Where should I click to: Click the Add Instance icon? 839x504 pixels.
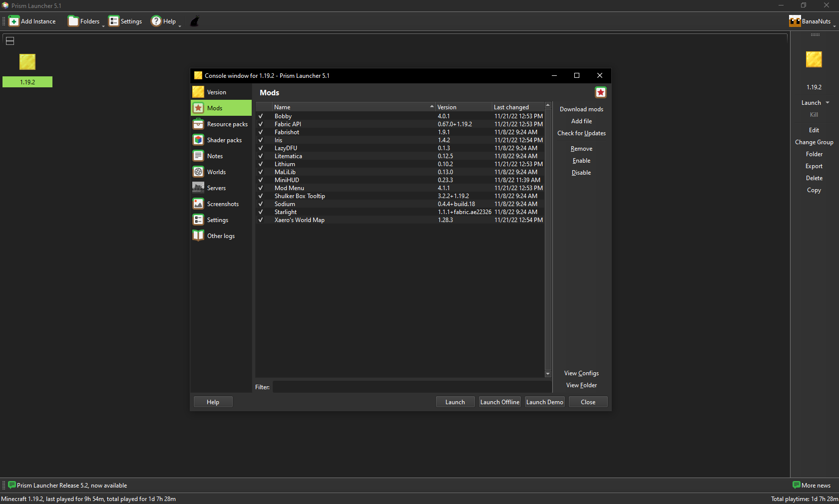click(14, 21)
